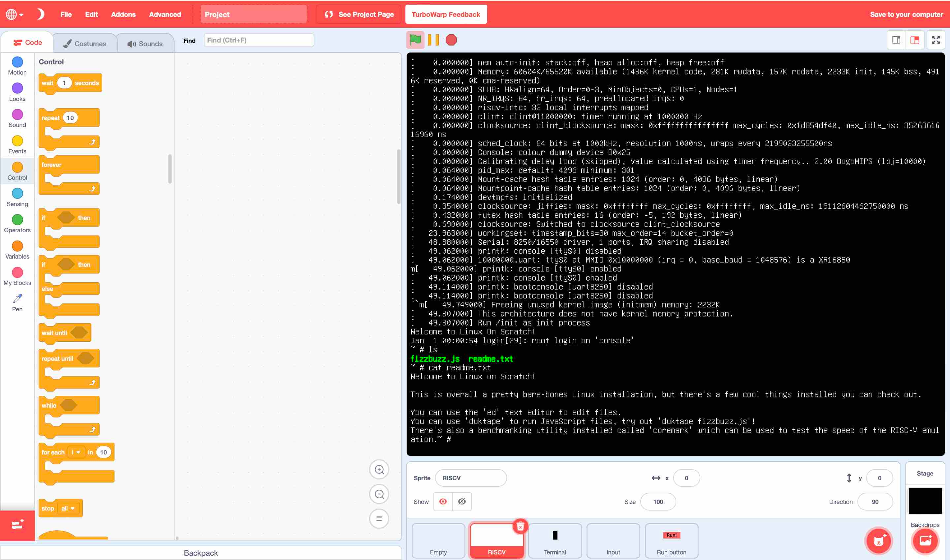Open the Addons menu
The width and height of the screenshot is (950, 560).
click(123, 14)
